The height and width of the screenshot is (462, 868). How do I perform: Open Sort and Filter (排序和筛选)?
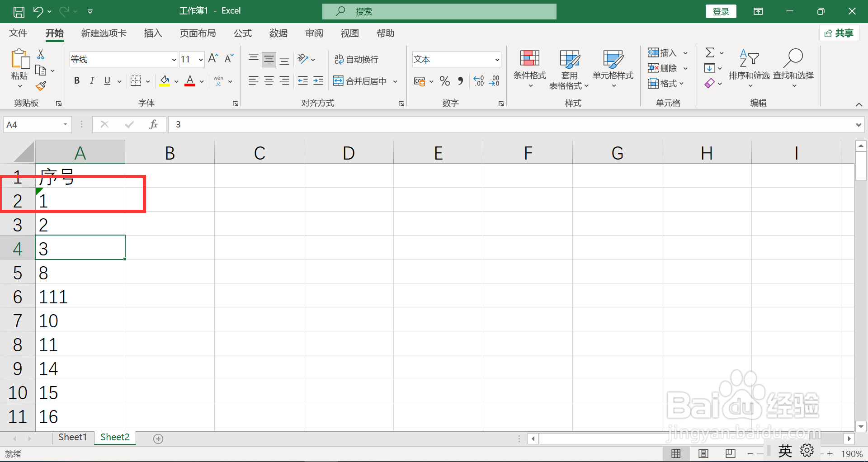[749, 68]
